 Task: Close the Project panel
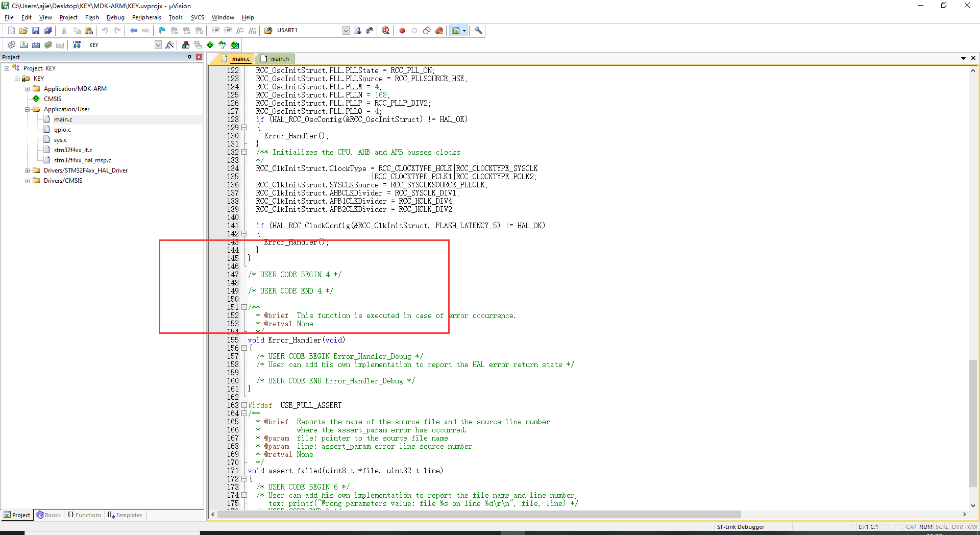(199, 57)
